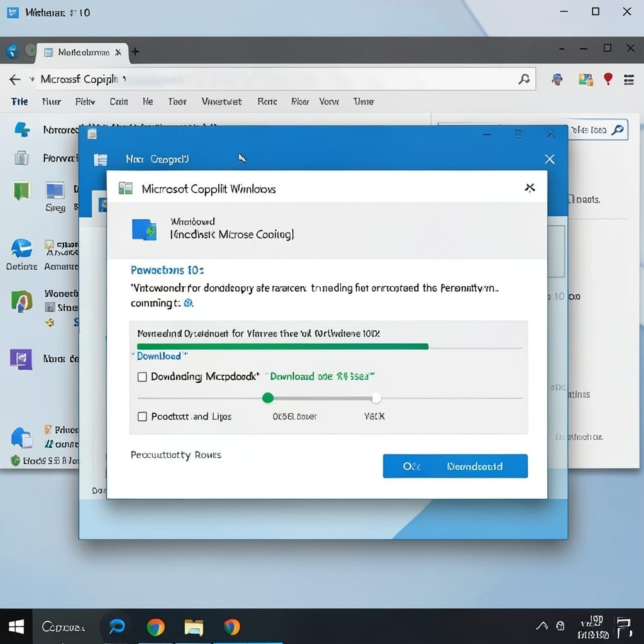Open File Explorer on the taskbar
Screen dimensions: 644x644
194,627
